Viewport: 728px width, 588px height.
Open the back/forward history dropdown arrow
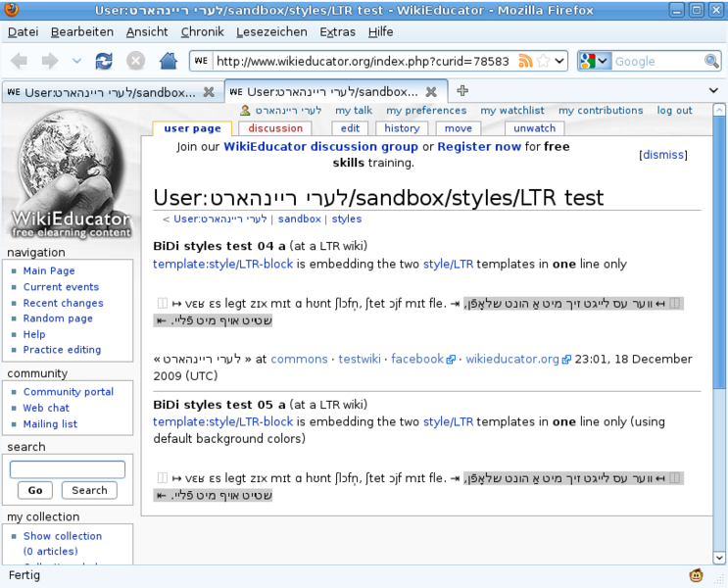pos(76,61)
